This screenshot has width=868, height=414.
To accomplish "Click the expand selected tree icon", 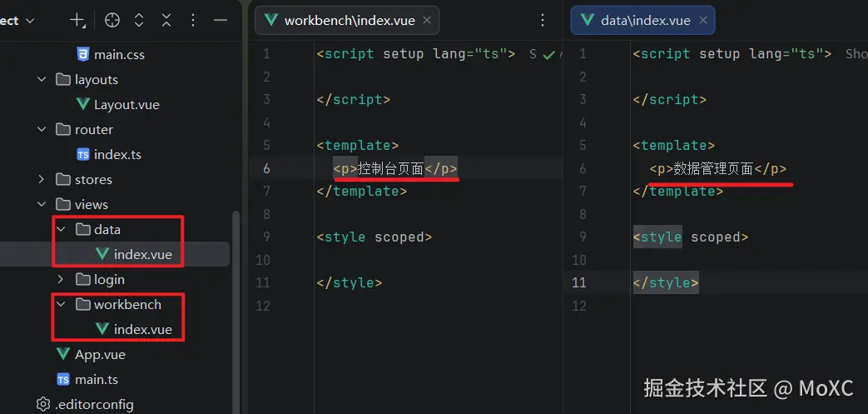I will (139, 21).
